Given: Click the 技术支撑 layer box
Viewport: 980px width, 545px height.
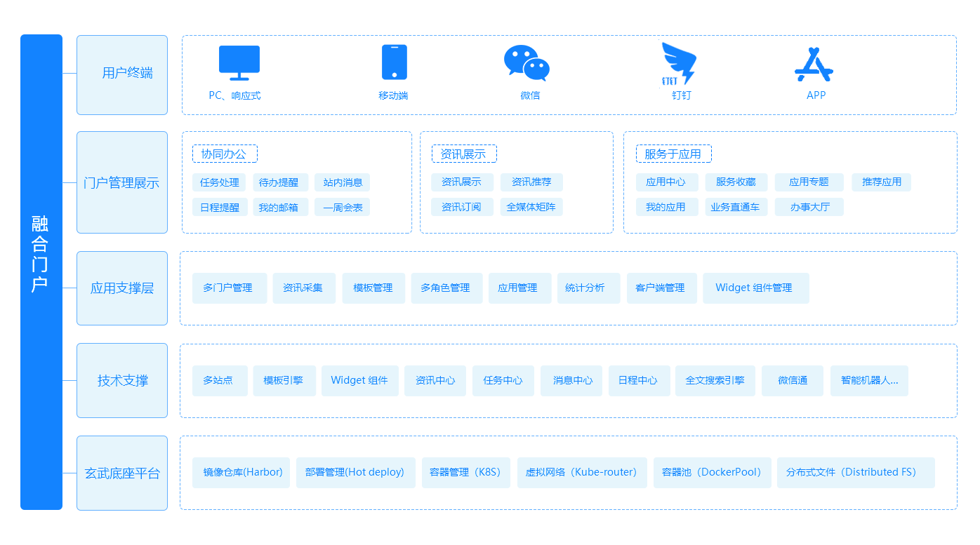Looking at the screenshot, I should click(x=122, y=381).
